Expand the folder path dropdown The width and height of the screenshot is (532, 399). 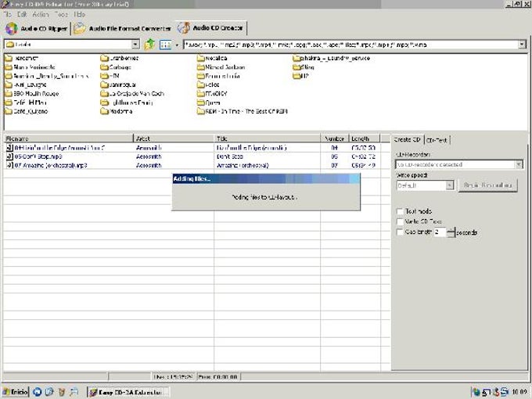tap(135, 45)
